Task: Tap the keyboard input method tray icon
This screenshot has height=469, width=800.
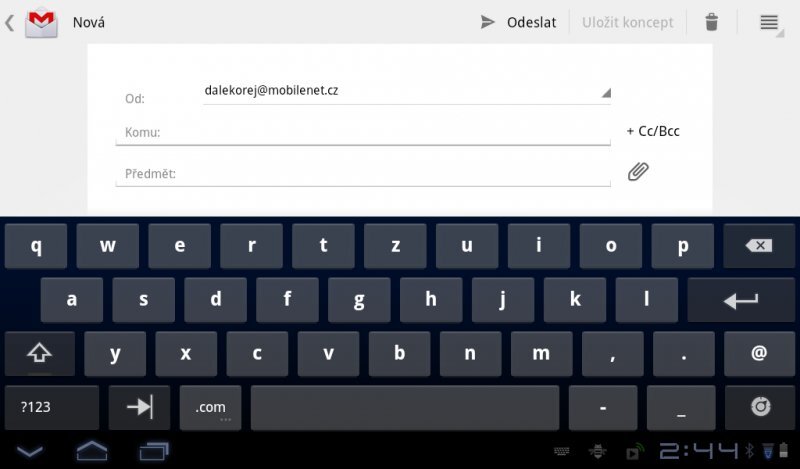Action: (562, 451)
